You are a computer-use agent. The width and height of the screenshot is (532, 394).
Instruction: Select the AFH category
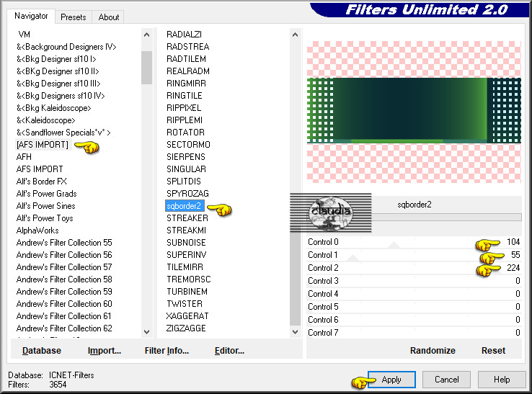pyautogui.click(x=24, y=157)
